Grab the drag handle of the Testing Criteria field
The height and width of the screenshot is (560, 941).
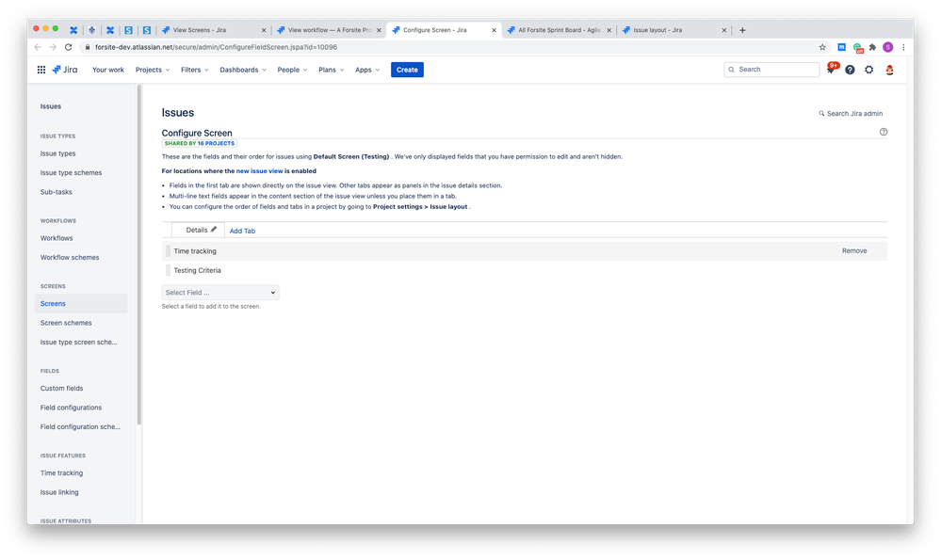point(168,270)
